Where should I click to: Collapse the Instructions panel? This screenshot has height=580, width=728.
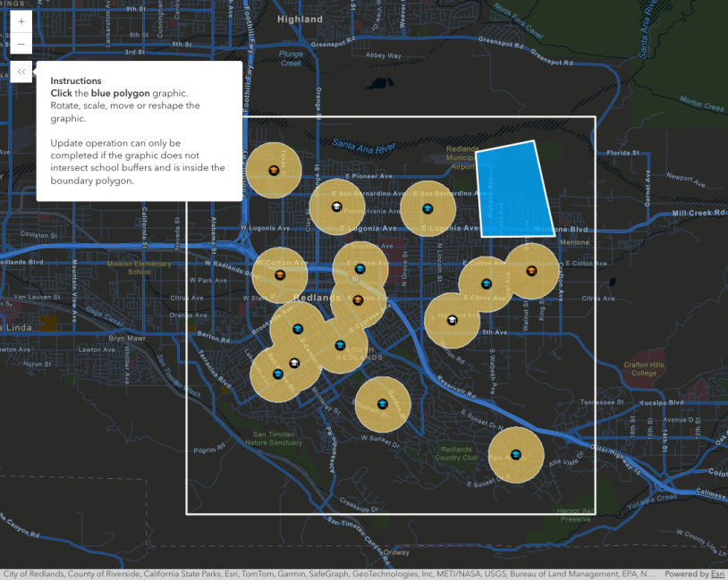(x=21, y=73)
